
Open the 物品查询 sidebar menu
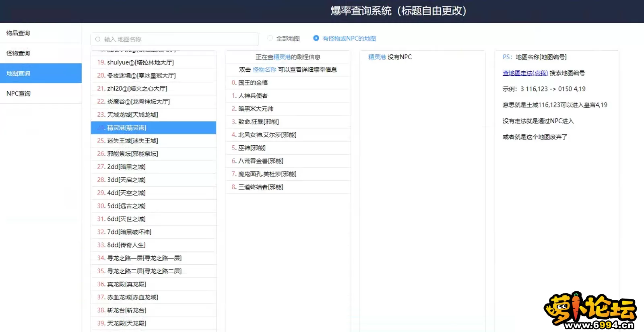(x=41, y=33)
